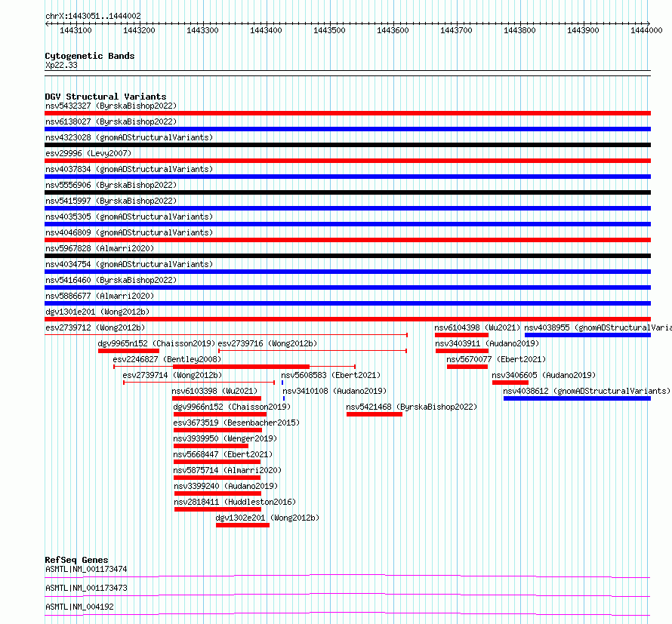This screenshot has width=672, height=624.
Task: Click the nsv3939950 (Wenger2019) label
Action: 225,438
